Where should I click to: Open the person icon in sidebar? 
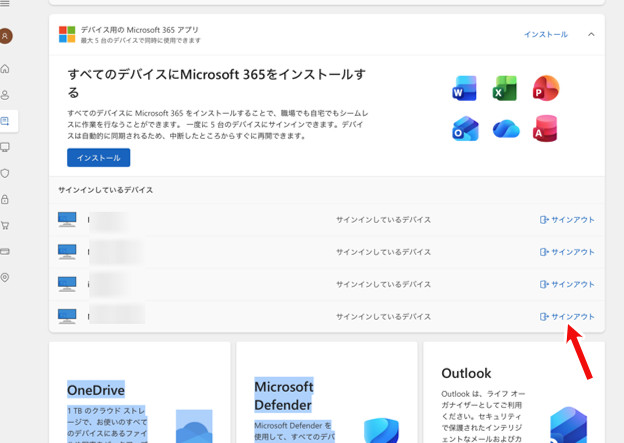point(5,95)
